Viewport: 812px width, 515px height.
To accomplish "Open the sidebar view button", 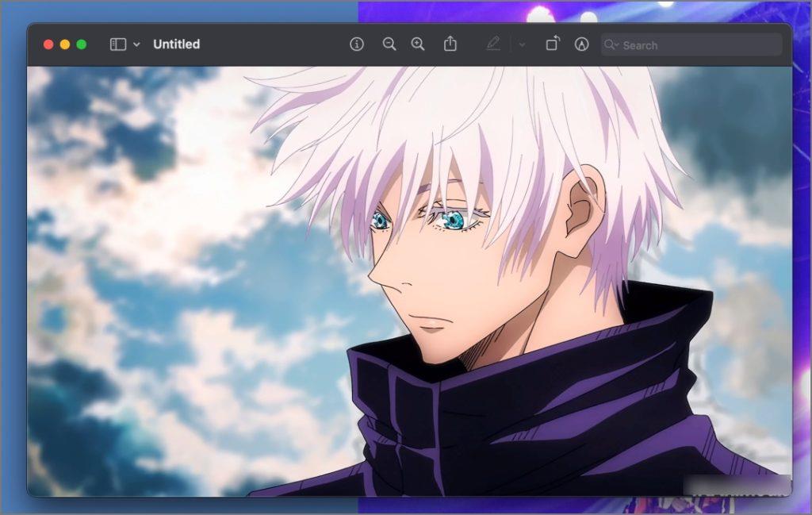I will pos(118,44).
